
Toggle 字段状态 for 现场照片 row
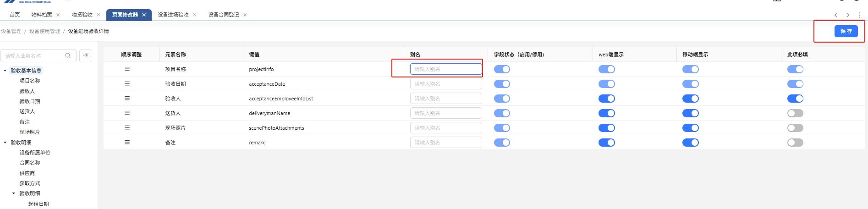tap(502, 128)
